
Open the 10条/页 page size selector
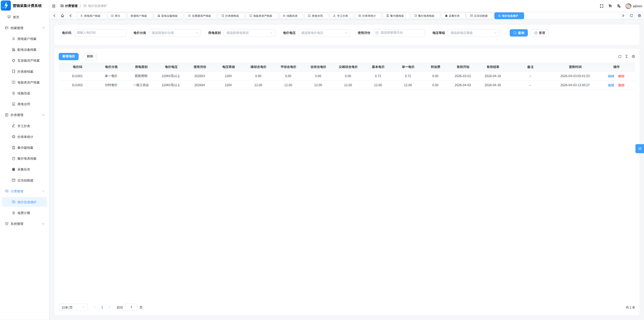pos(73,307)
